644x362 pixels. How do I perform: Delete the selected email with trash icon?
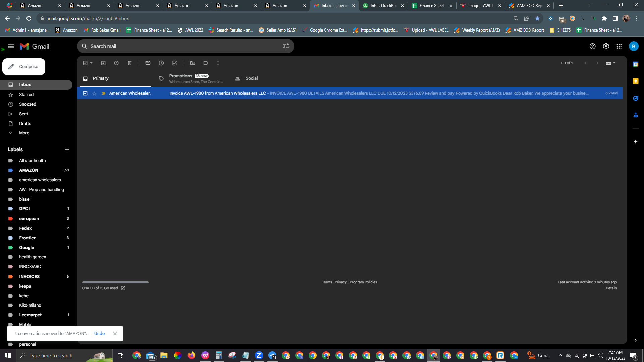coord(130,63)
